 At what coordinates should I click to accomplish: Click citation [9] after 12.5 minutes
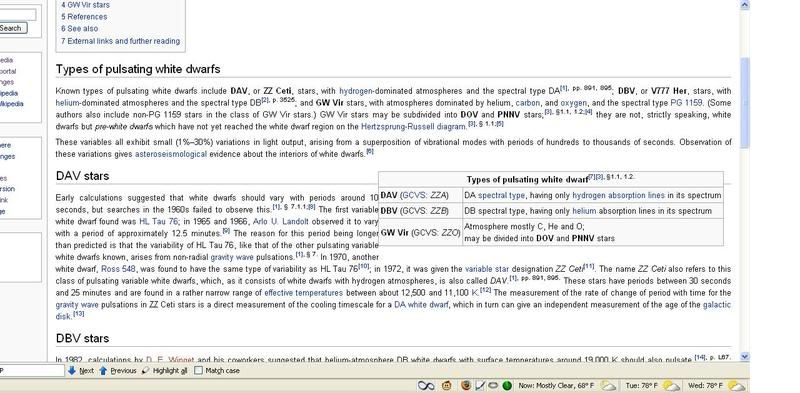pos(226,231)
